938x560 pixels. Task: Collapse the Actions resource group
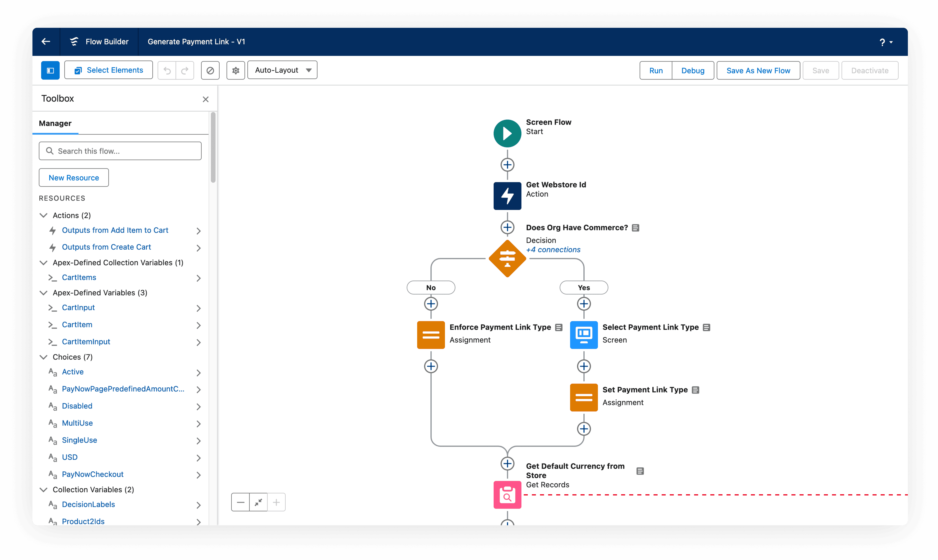point(43,215)
